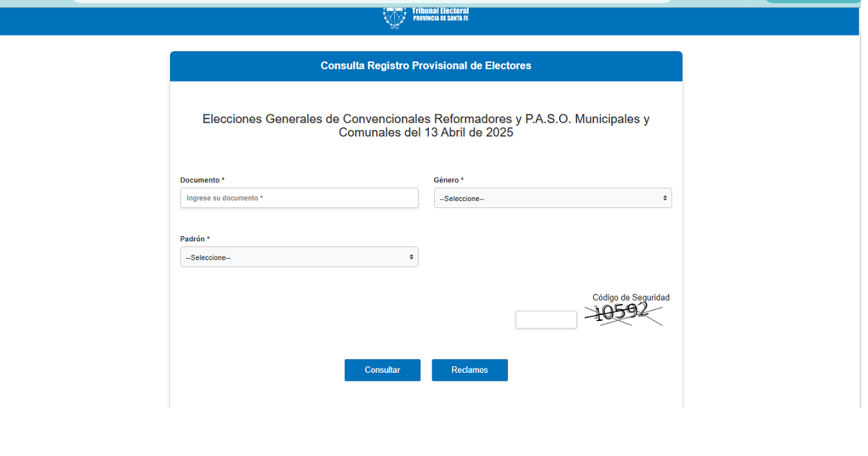The image size is (868, 456).
Task: Click the captcha image showing 10592
Action: [623, 314]
